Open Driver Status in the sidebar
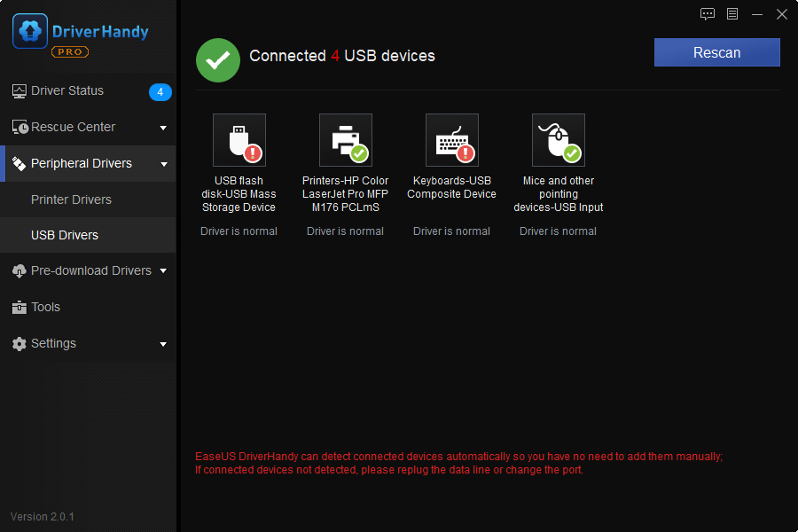 (x=67, y=91)
